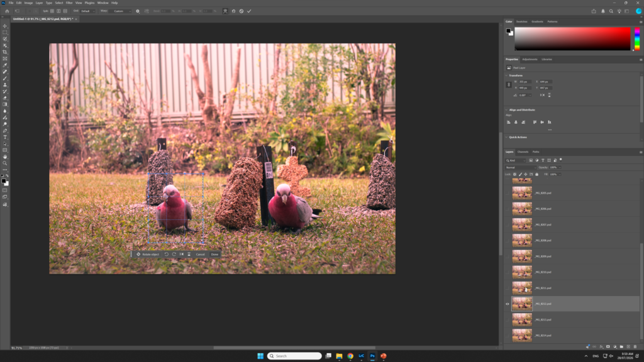This screenshot has width=644, height=362.
Task: Click the Move tool icon
Action: tap(5, 26)
